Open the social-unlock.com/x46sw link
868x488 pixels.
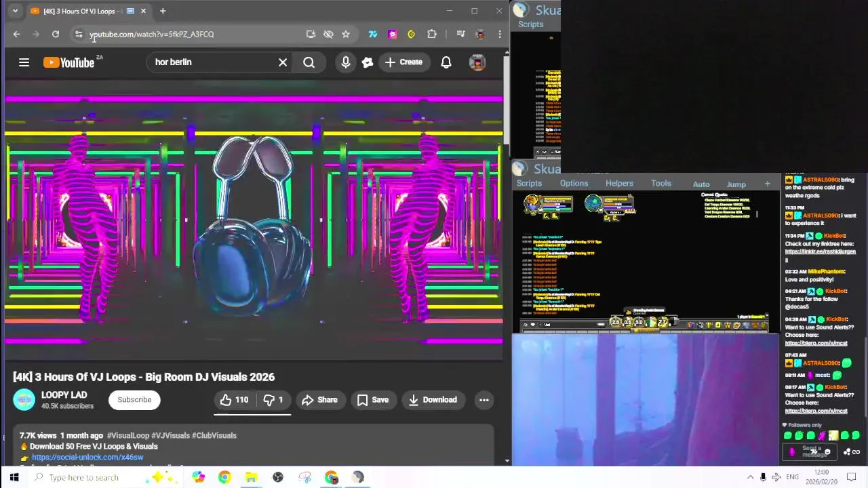click(x=87, y=457)
